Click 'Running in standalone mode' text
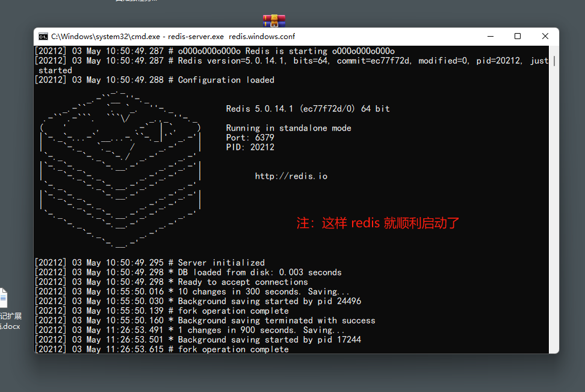 pyautogui.click(x=288, y=128)
